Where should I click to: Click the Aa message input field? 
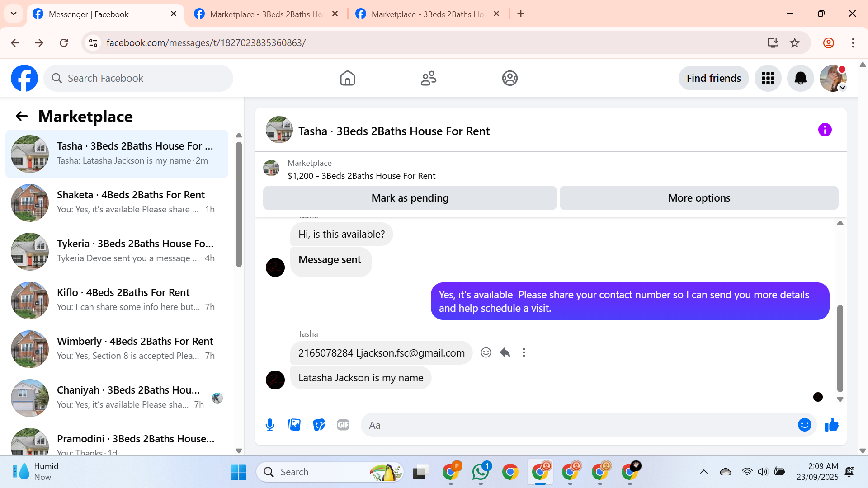[579, 425]
